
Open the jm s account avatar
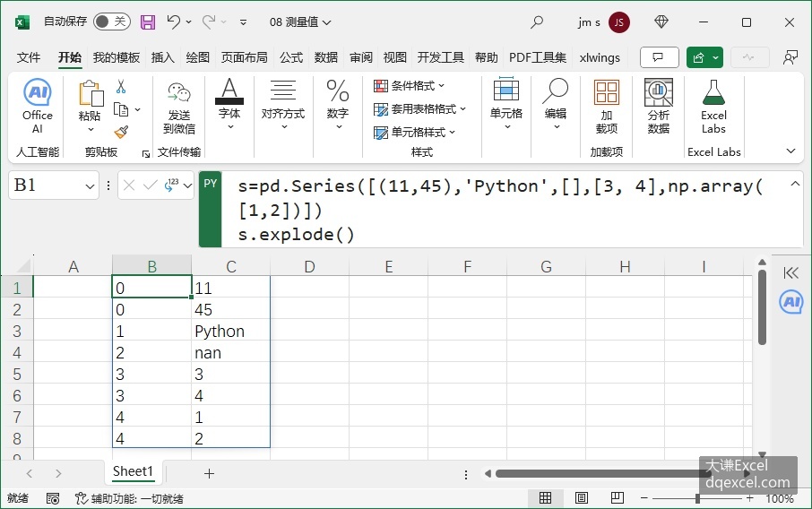click(618, 22)
